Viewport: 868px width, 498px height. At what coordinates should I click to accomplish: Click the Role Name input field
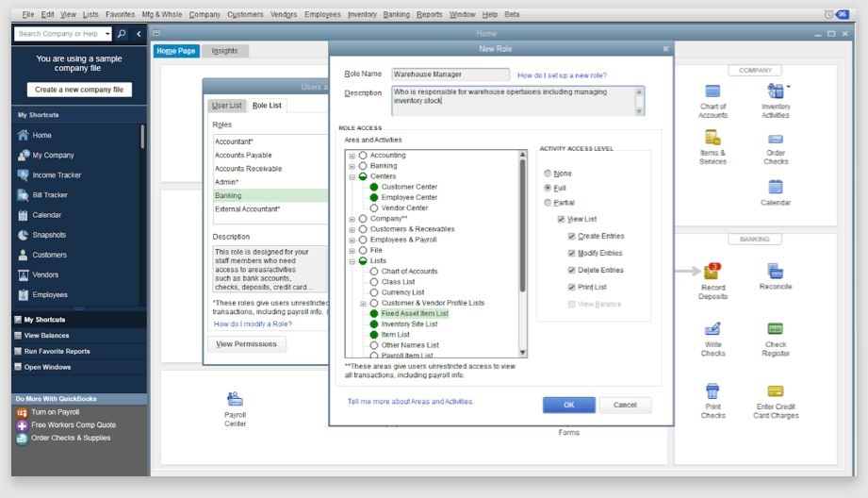pyautogui.click(x=450, y=75)
